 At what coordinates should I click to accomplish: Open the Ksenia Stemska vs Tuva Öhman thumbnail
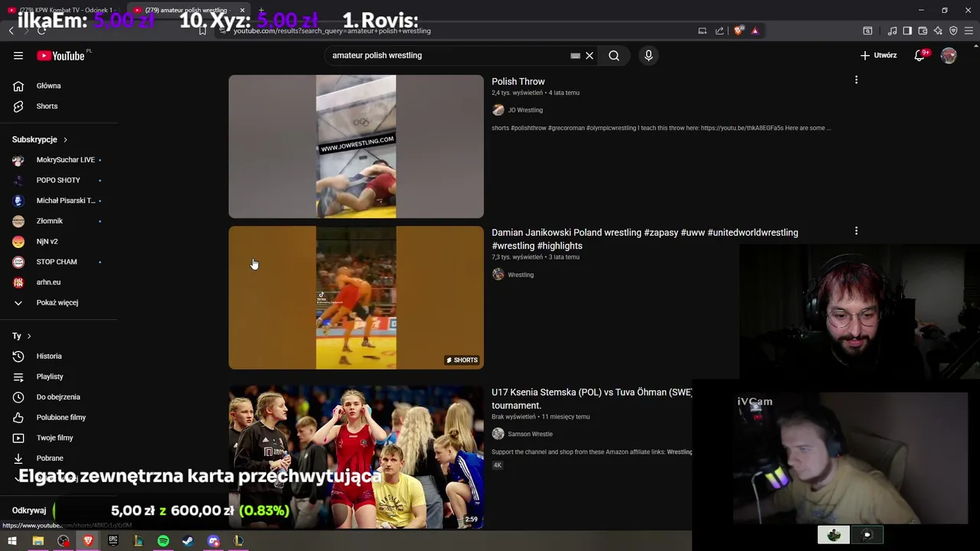pos(356,457)
